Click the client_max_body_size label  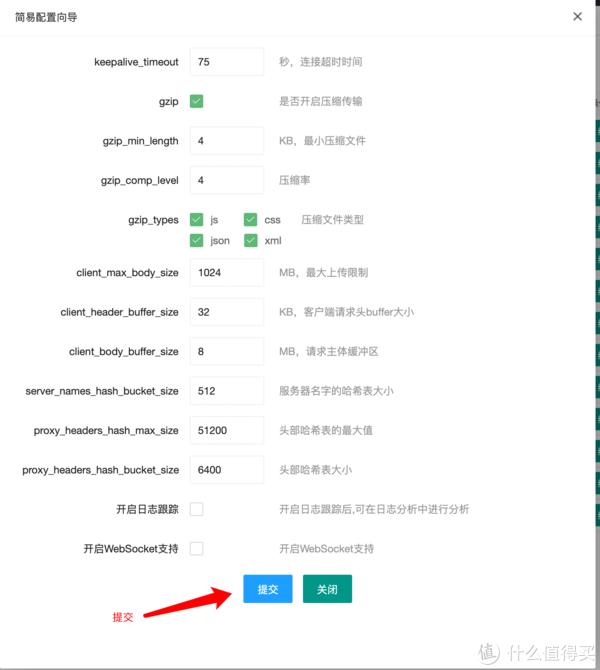127,273
